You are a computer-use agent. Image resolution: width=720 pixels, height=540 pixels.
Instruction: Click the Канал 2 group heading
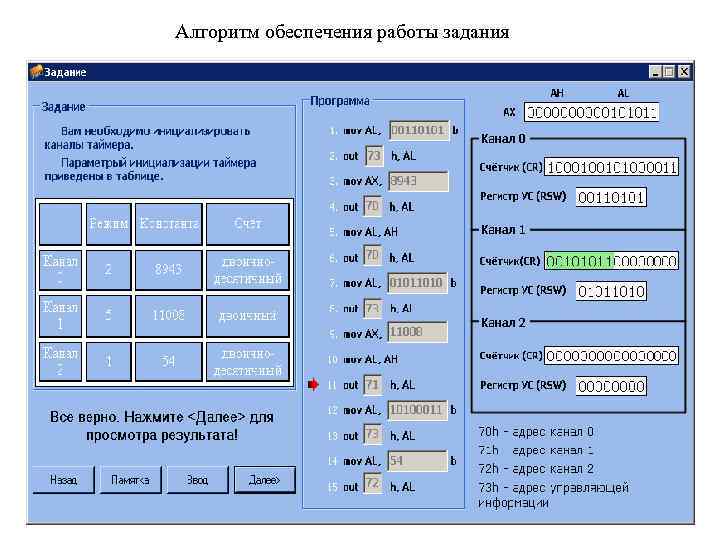pos(503,323)
